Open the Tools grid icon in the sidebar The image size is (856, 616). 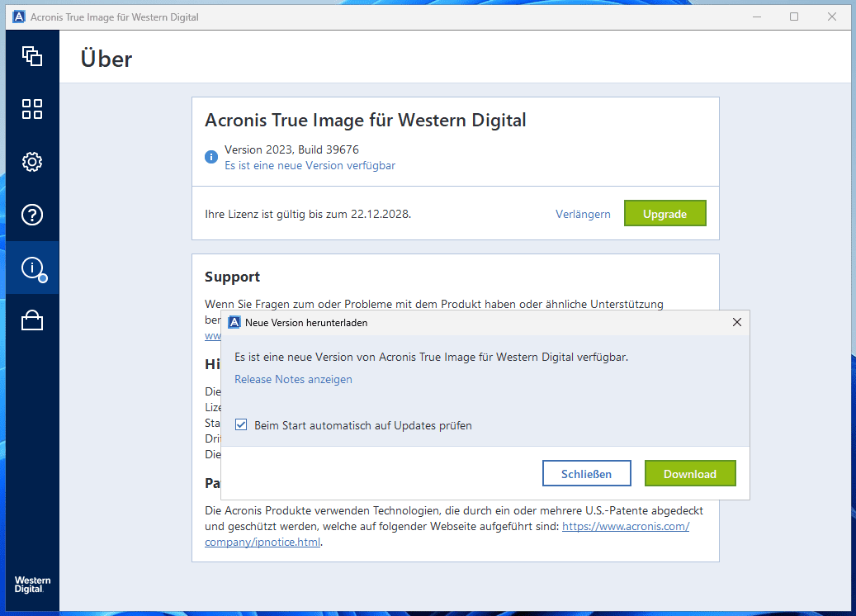coord(32,109)
